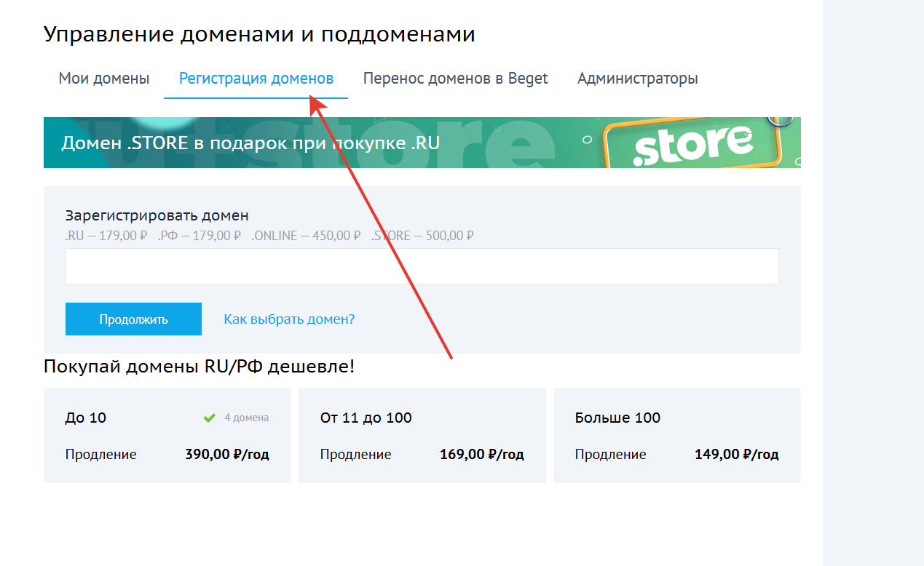Image resolution: width=924 pixels, height=566 pixels.
Task: Select the Регистрация доменов tab
Action: pyautogui.click(x=256, y=79)
